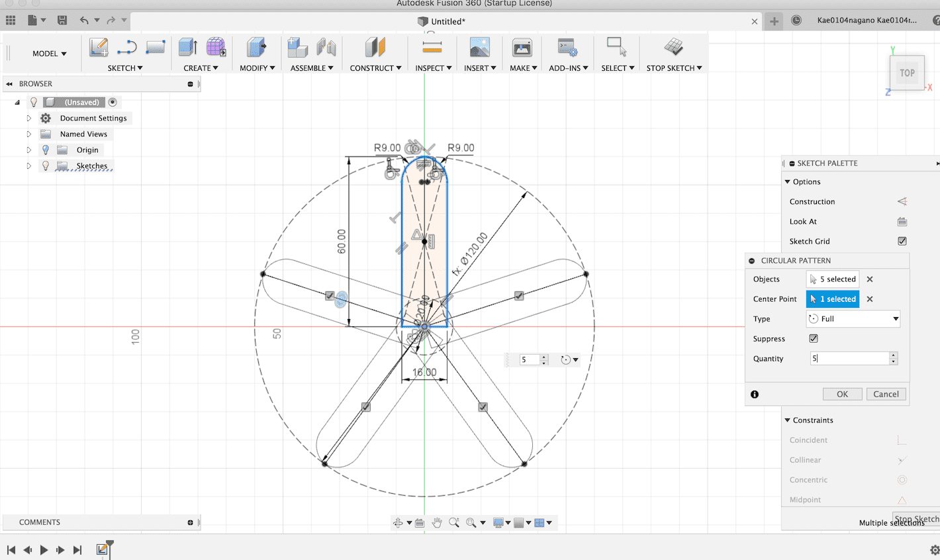This screenshot has width=940, height=560.
Task: Click Cancel in Circular Pattern dialog
Action: 886,395
